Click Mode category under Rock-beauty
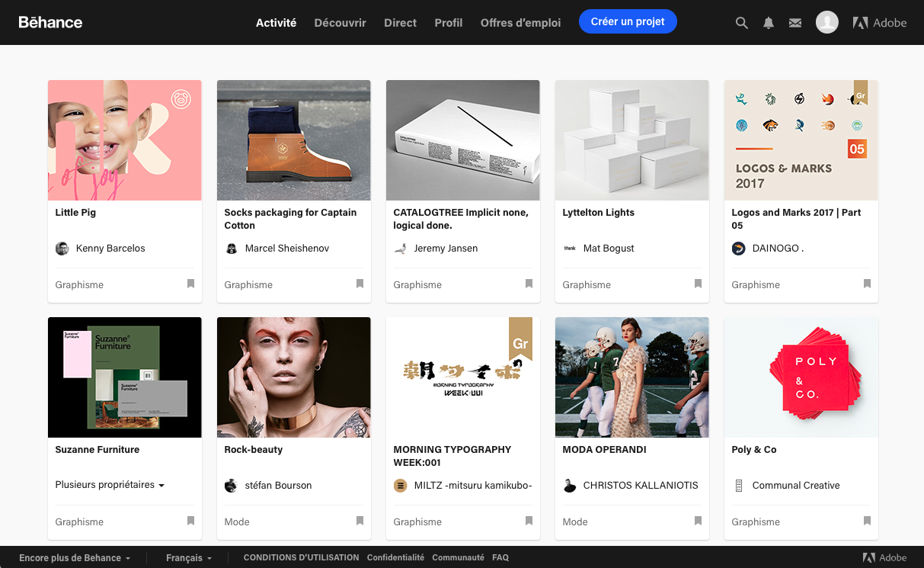Screen dimensions: 924x568 [237, 522]
